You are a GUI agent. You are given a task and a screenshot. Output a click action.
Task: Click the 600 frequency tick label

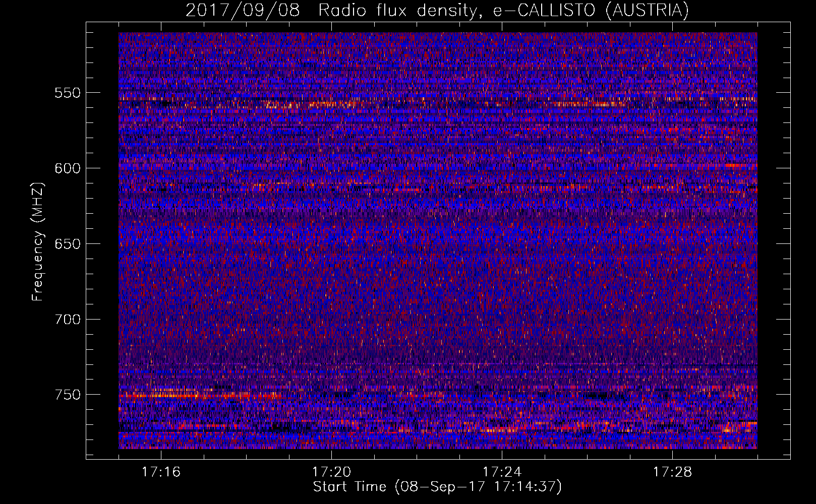68,168
